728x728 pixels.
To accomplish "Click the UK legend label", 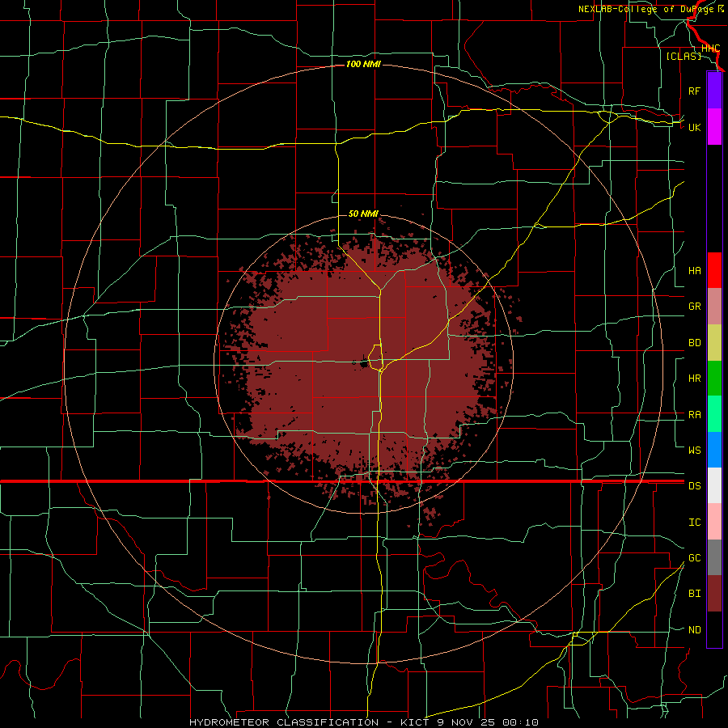I will click(695, 127).
